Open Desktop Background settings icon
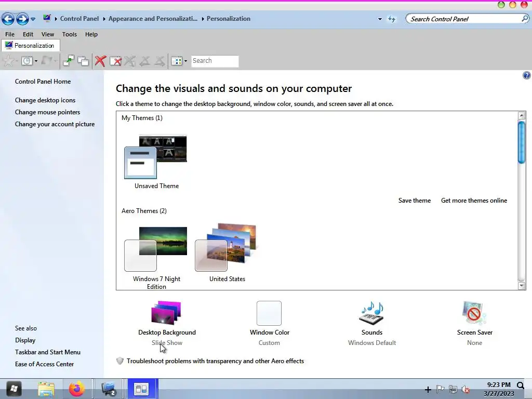Viewport: 532px width, 399px height. [x=166, y=312]
